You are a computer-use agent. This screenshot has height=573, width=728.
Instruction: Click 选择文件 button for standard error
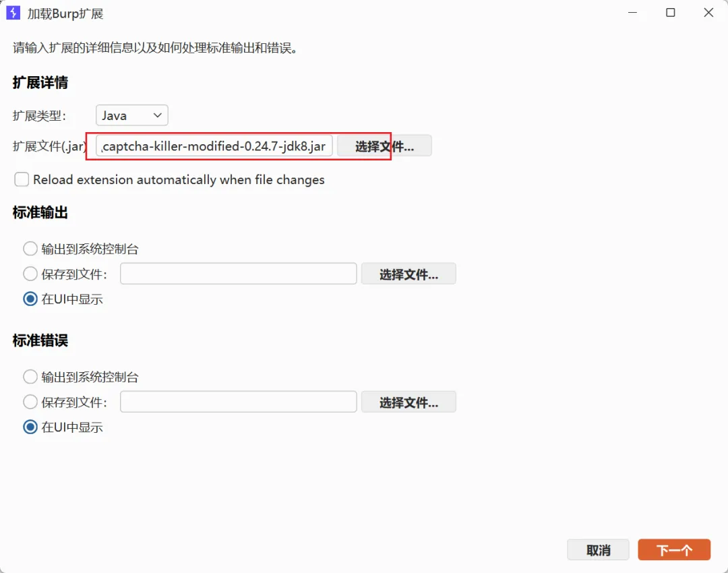coord(408,402)
